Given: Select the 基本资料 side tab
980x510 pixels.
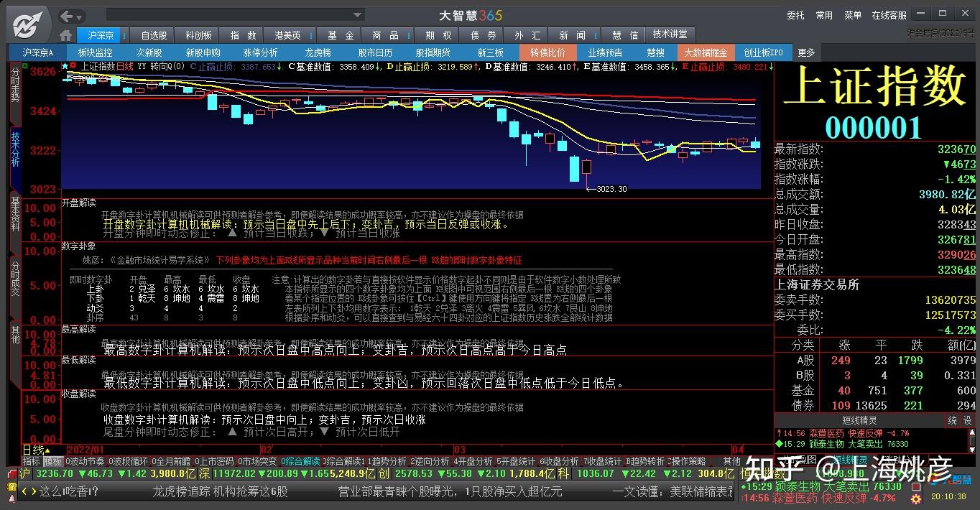Looking at the screenshot, I should click(x=15, y=223).
